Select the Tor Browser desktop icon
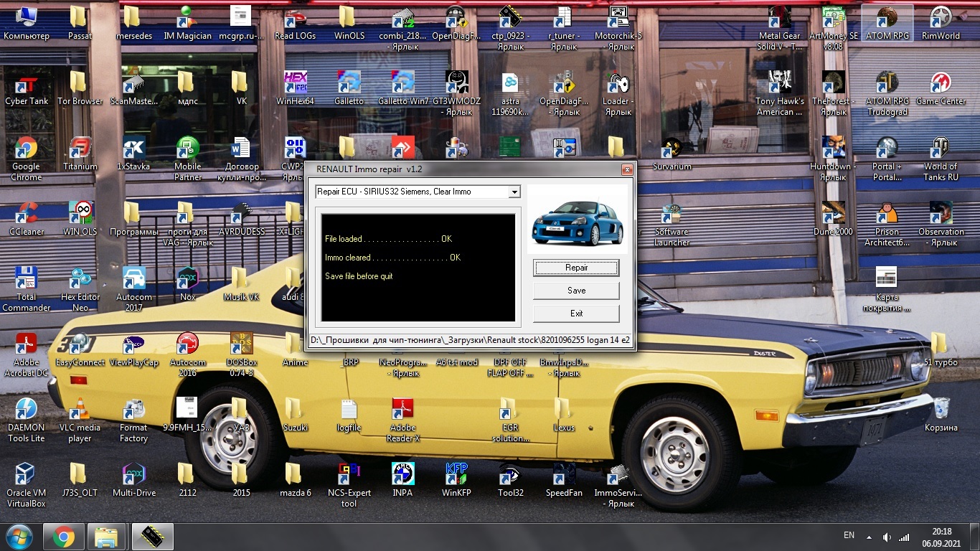The height and width of the screenshot is (551, 980). point(80,88)
